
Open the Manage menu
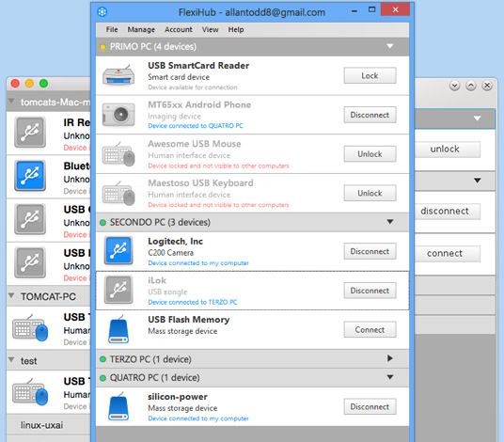pos(141,29)
